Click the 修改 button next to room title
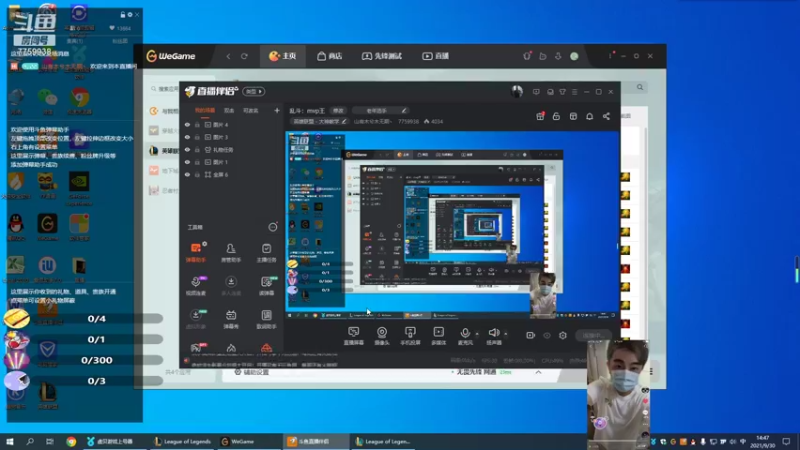800x450 pixels. pos(338,110)
